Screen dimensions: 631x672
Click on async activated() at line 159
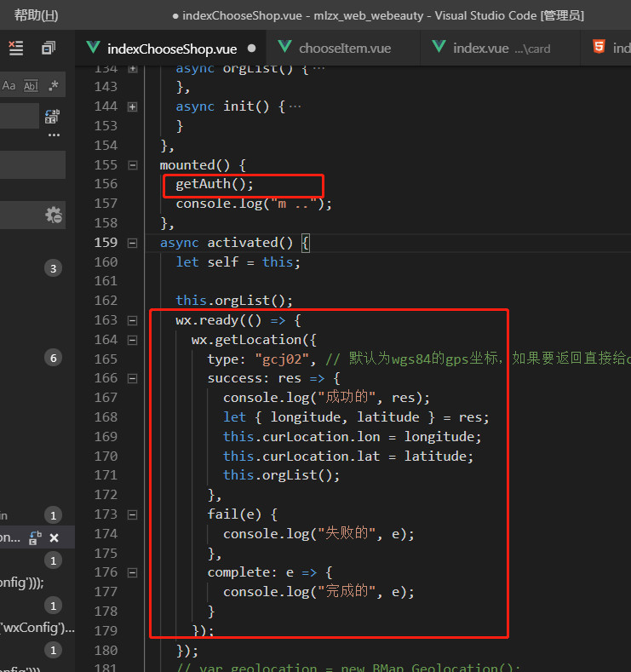pyautogui.click(x=234, y=243)
